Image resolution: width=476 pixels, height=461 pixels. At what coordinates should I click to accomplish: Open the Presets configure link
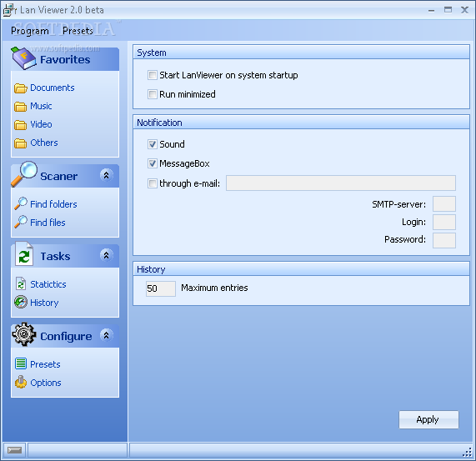pos(45,364)
